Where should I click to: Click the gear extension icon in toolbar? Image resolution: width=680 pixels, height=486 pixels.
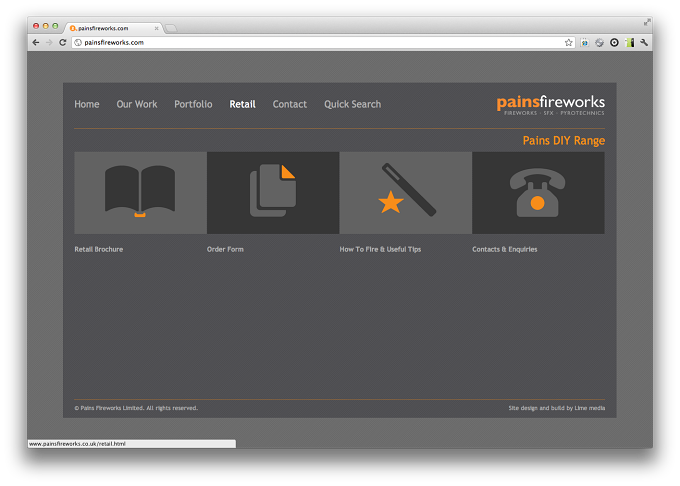pos(599,42)
